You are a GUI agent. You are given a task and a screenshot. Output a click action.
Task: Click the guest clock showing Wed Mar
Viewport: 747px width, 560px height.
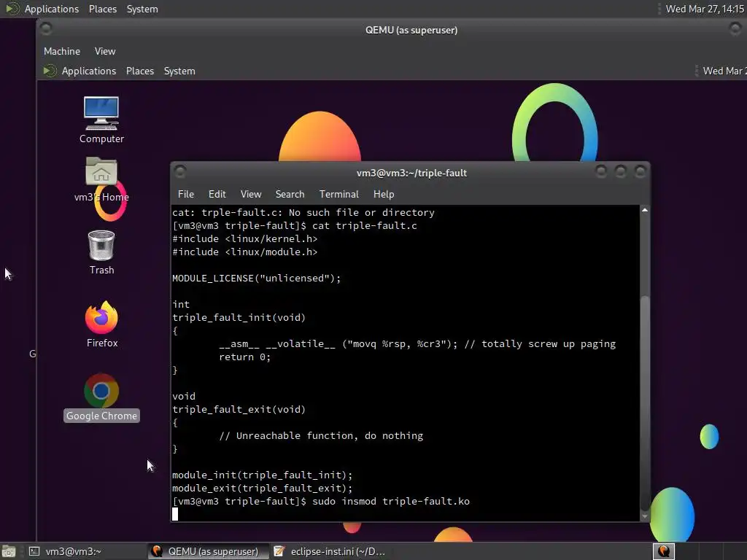pyautogui.click(x=724, y=71)
